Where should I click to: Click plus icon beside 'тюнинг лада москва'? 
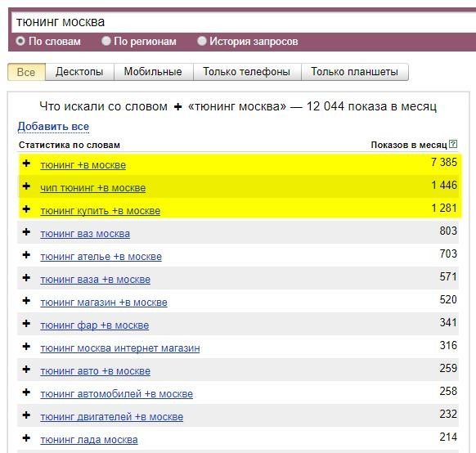(26, 437)
